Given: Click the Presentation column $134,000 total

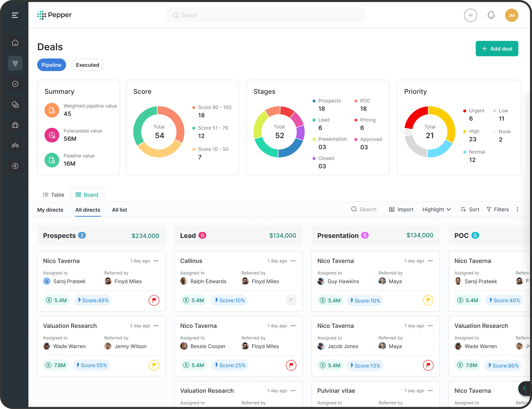Looking at the screenshot, I should point(420,235).
